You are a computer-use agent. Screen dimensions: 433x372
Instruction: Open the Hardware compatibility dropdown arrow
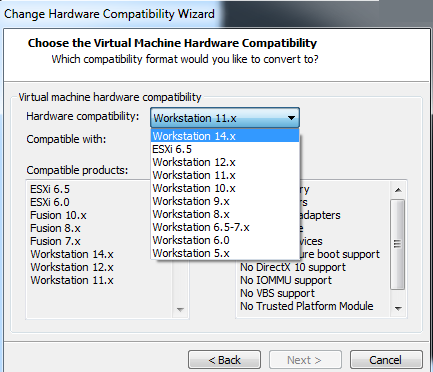click(x=291, y=118)
